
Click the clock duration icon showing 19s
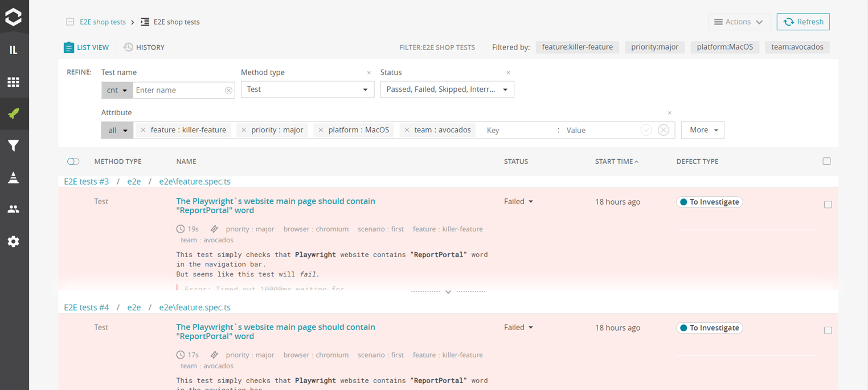click(181, 229)
